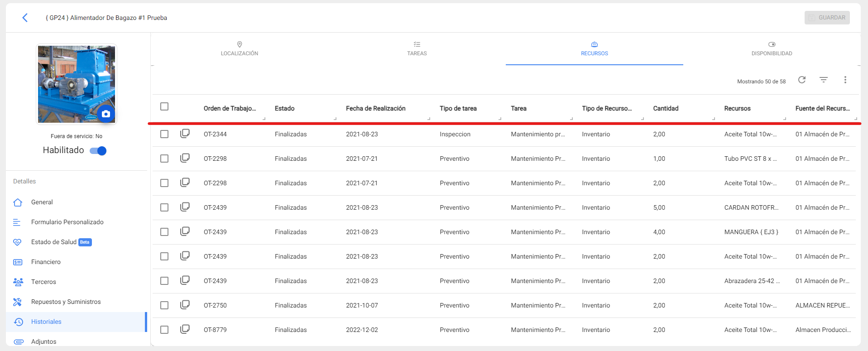Click the copy icon for OT-8779 row

pos(185,329)
